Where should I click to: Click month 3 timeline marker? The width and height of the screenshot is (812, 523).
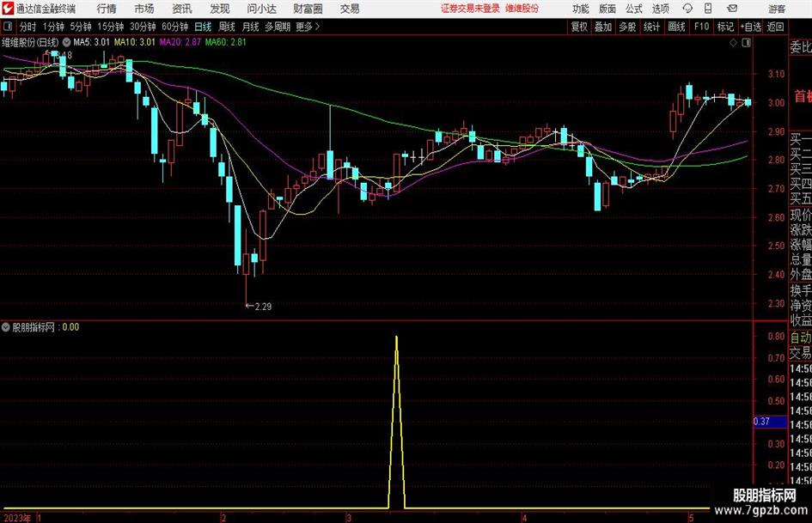(349, 517)
